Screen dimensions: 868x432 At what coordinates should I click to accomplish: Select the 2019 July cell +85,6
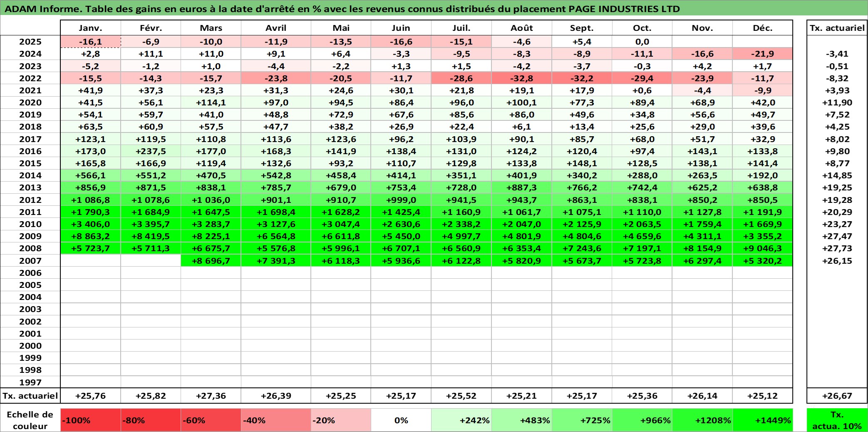tap(461, 115)
